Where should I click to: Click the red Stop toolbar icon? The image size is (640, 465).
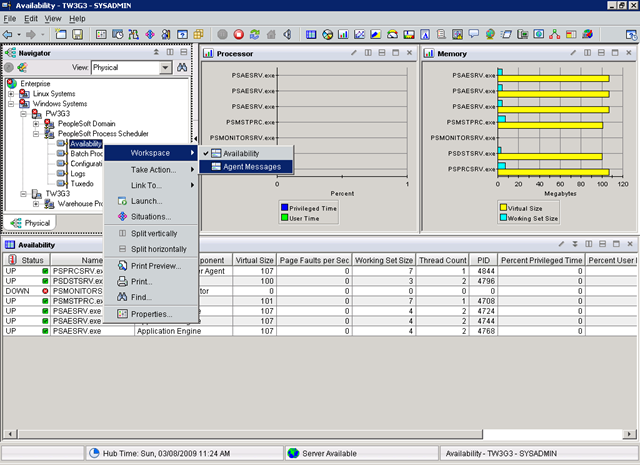(x=239, y=34)
